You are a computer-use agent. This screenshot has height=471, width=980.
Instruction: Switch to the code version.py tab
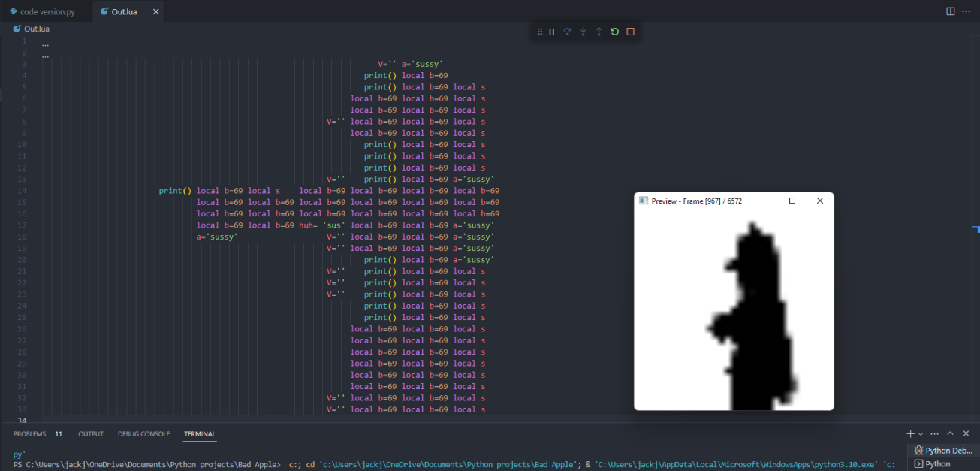[47, 11]
